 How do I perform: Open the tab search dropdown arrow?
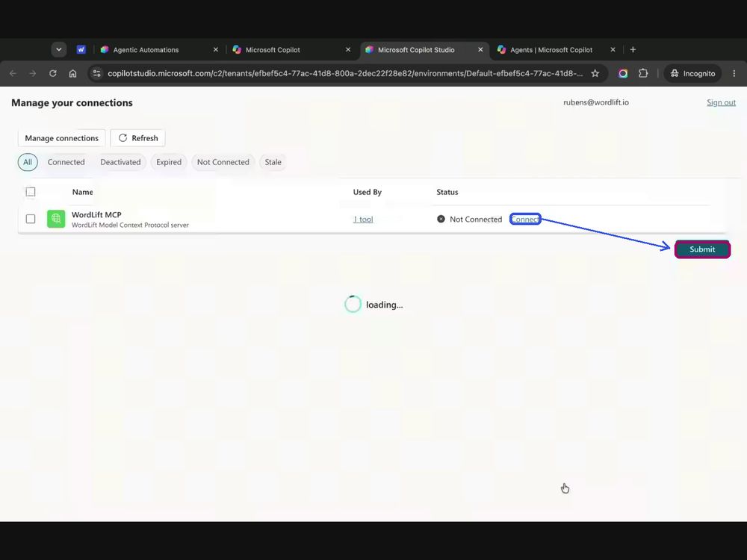[x=58, y=49]
